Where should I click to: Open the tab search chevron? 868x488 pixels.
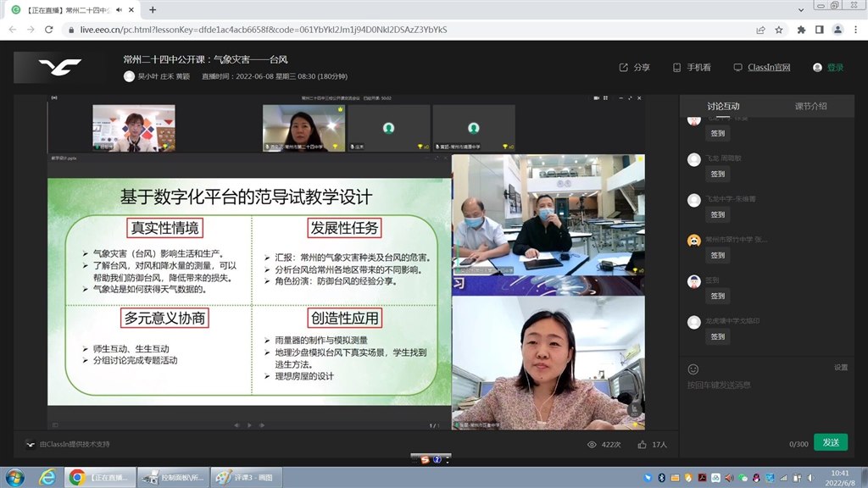click(801, 10)
